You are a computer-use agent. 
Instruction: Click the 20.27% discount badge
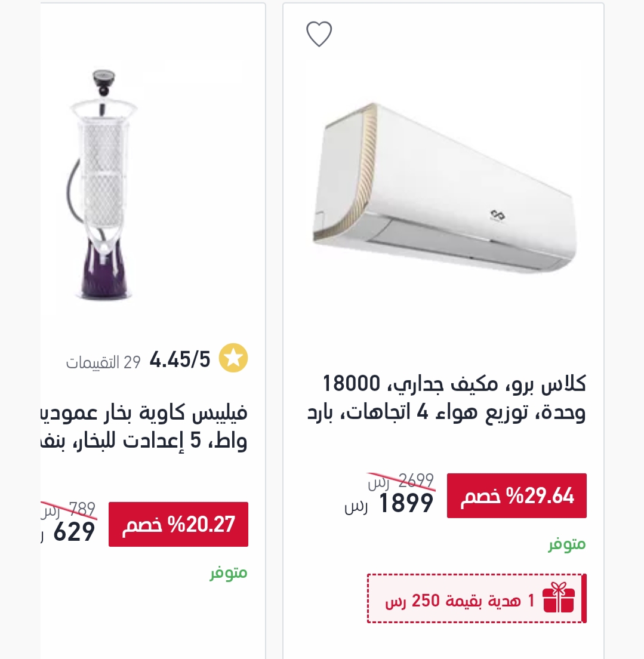point(178,525)
